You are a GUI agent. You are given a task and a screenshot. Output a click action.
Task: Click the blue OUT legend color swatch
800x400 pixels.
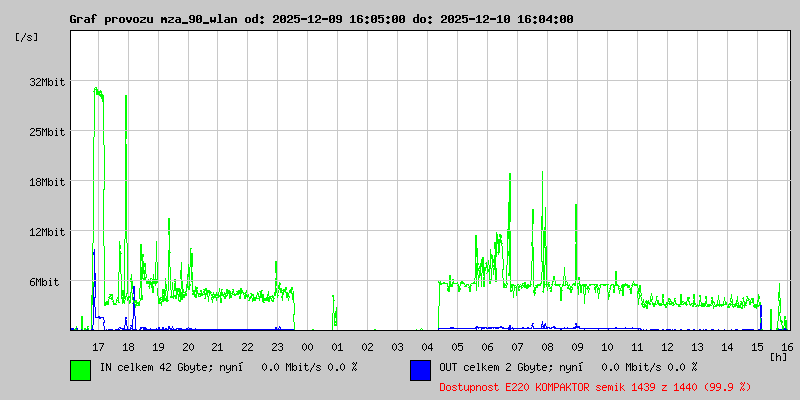tap(420, 370)
